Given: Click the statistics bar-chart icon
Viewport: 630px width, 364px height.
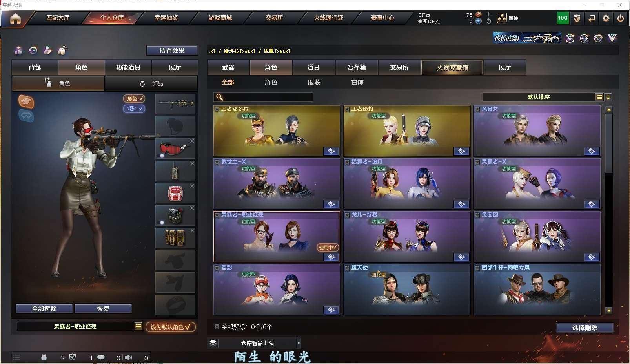Looking at the screenshot, I should (x=18, y=51).
